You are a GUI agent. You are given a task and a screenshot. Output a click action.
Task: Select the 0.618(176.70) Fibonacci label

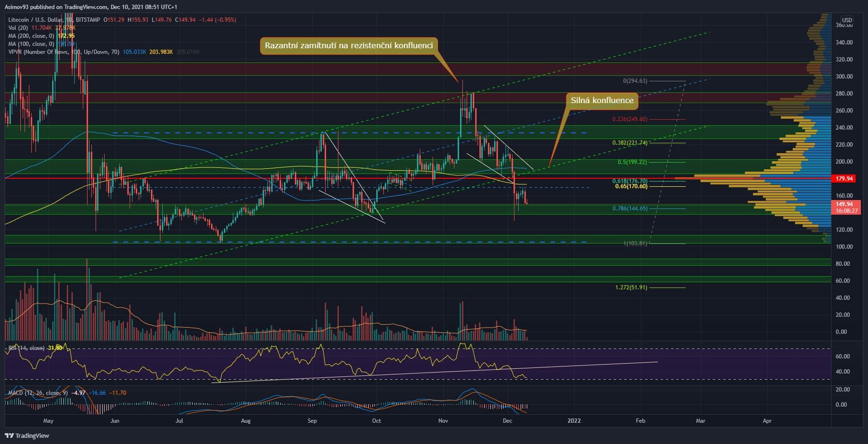[x=629, y=181]
